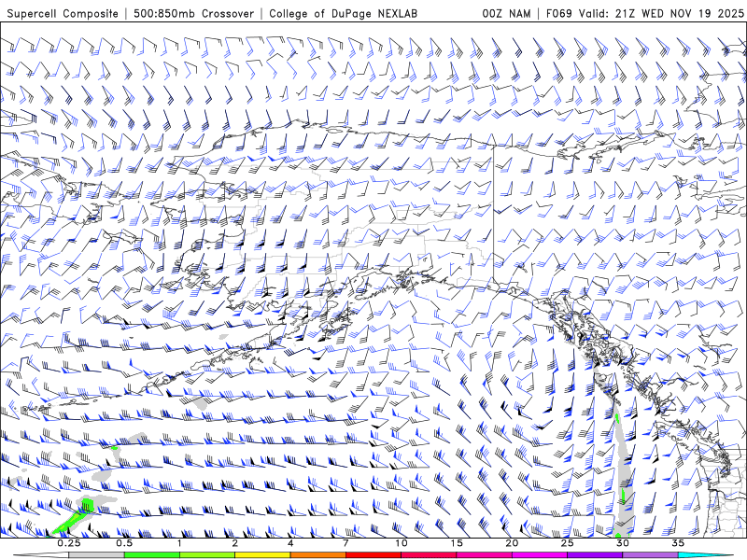747x560 pixels.
Task: Click the legend value 35
Action: tap(678, 543)
